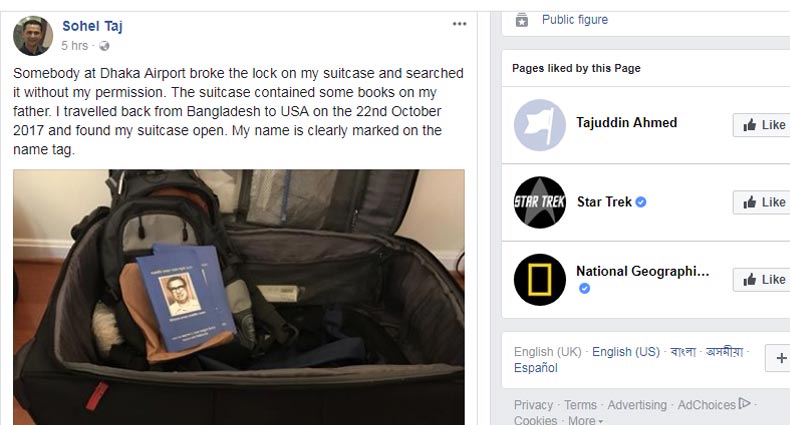Click the public globe privacy icon
Viewport: 790px width, 425px height.
tap(104, 46)
